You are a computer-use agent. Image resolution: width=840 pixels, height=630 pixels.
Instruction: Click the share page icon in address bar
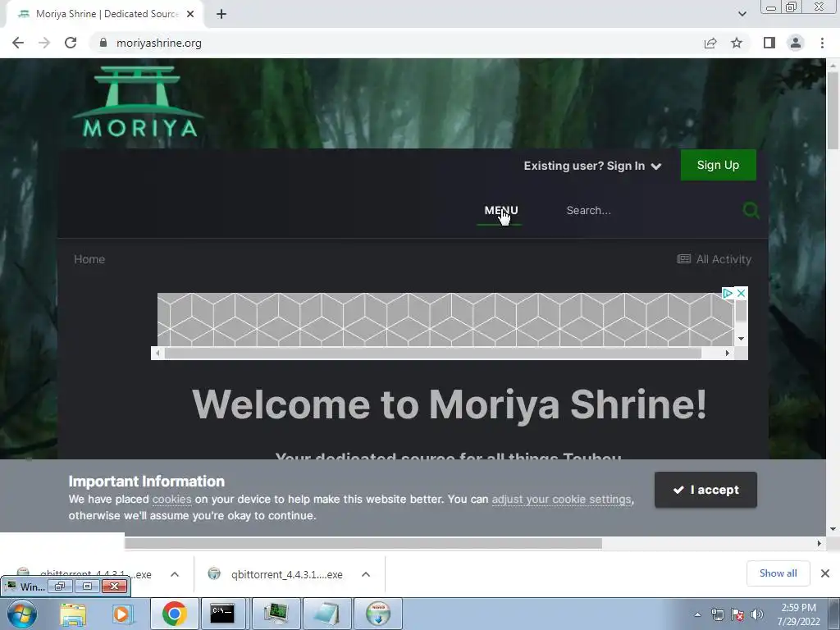(x=710, y=43)
